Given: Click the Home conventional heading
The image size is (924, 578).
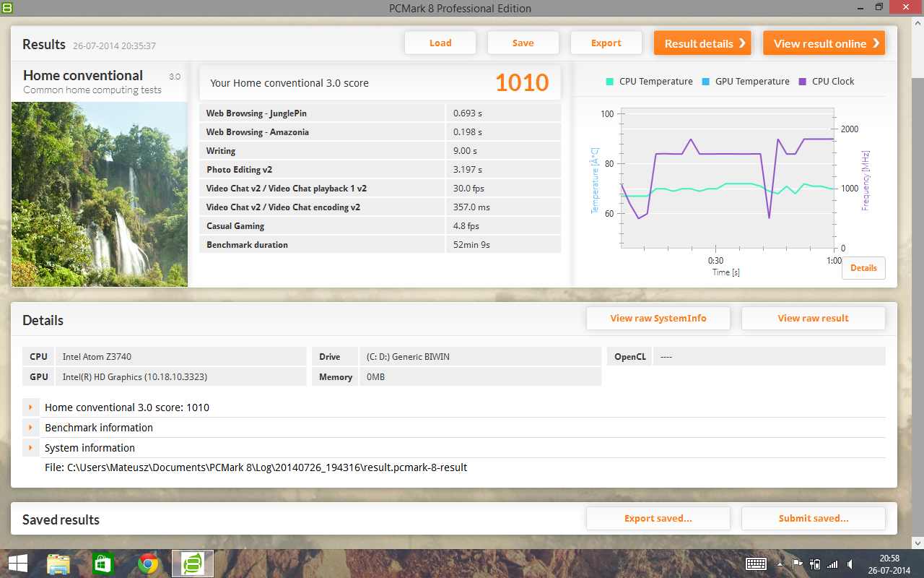Looking at the screenshot, I should [x=83, y=75].
